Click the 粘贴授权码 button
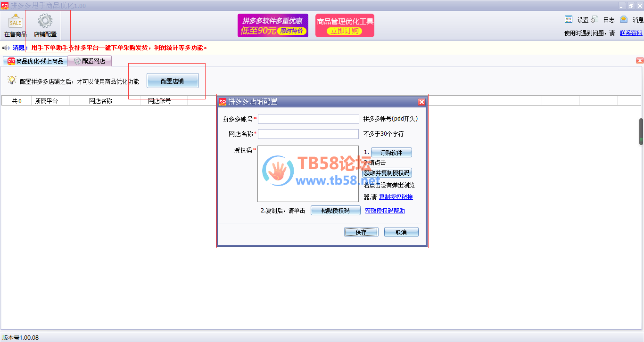This screenshot has height=342, width=644. [336, 211]
